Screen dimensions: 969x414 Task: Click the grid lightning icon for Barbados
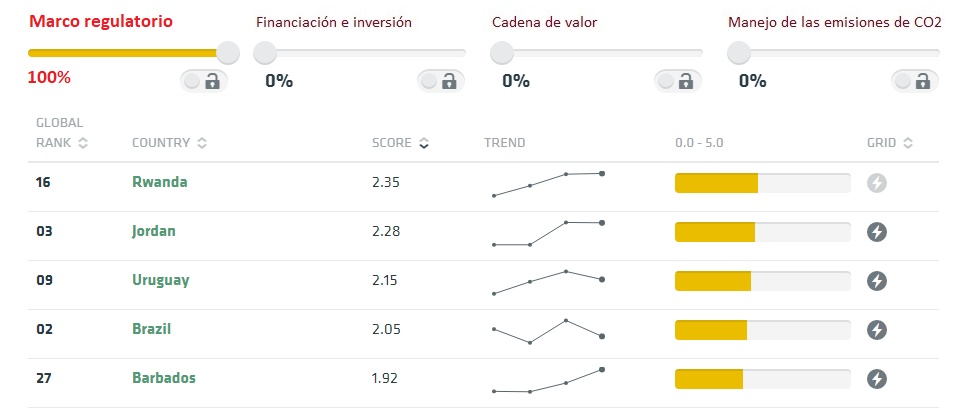pos(877,379)
